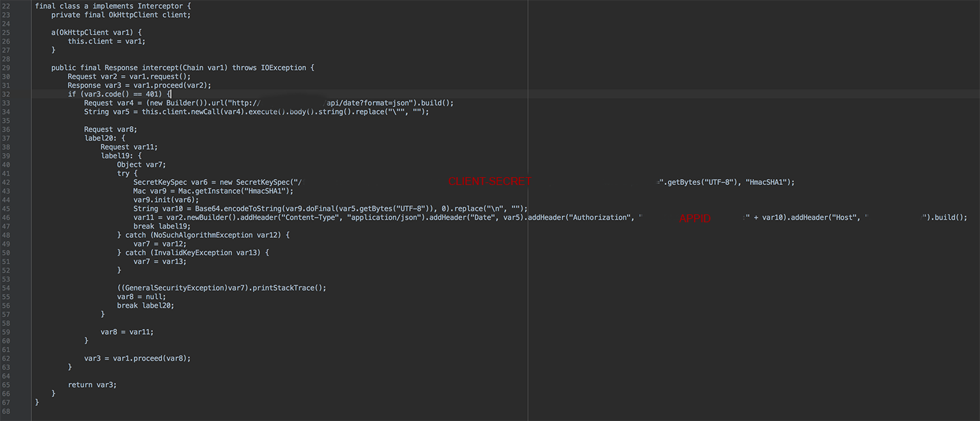Click the 'Request var11;' declaration
The height and width of the screenshot is (421, 980).
point(129,147)
